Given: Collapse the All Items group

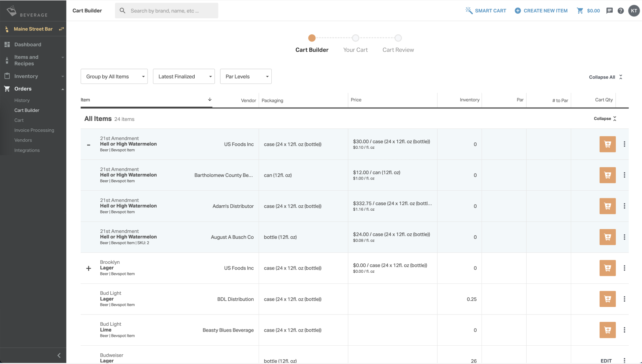Looking at the screenshot, I should [605, 118].
